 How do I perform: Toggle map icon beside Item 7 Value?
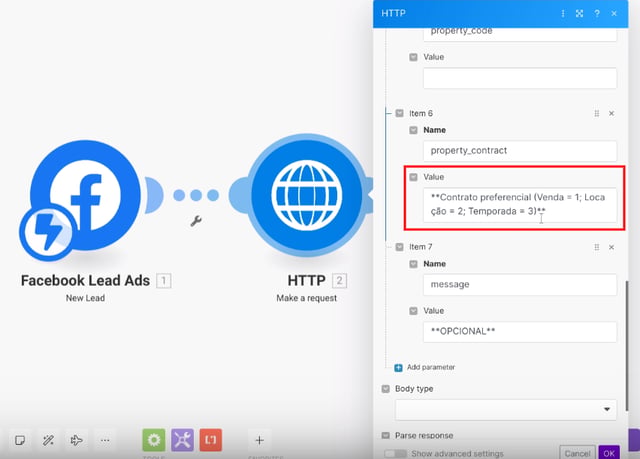click(413, 311)
